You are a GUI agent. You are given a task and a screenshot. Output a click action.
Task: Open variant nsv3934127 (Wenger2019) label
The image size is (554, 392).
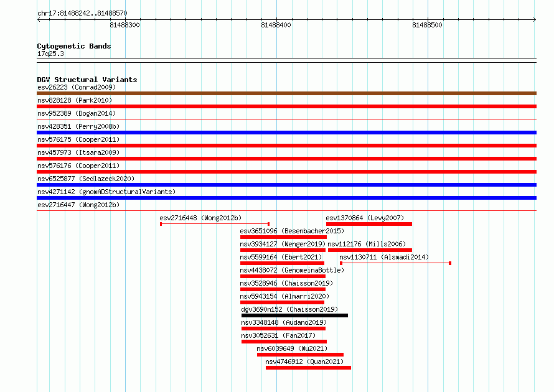coord(283,244)
